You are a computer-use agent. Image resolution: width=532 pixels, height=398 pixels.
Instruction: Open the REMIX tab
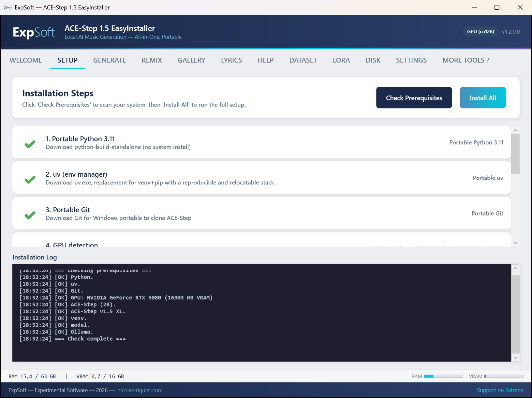pos(152,60)
